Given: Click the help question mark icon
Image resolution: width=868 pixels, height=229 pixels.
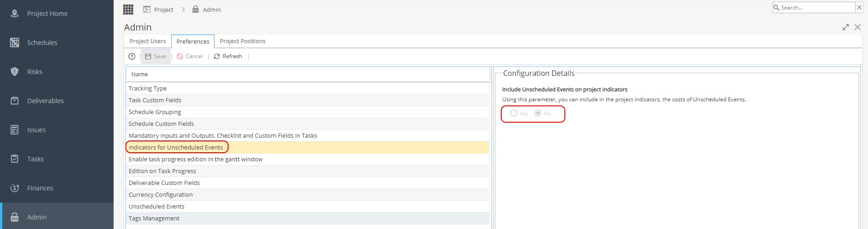Looking at the screenshot, I should pos(132,56).
